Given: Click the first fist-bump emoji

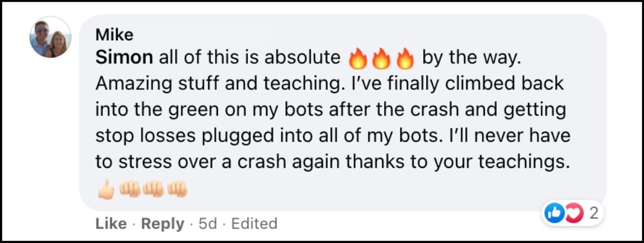Looking at the screenshot, I should [x=129, y=189].
